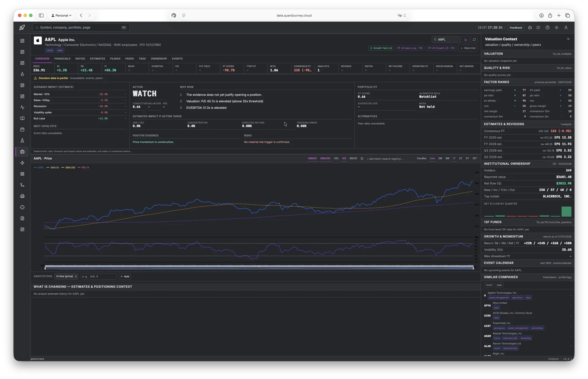Focus the symbol, company, portfolio search box
This screenshot has width=588, height=379.
(81, 28)
